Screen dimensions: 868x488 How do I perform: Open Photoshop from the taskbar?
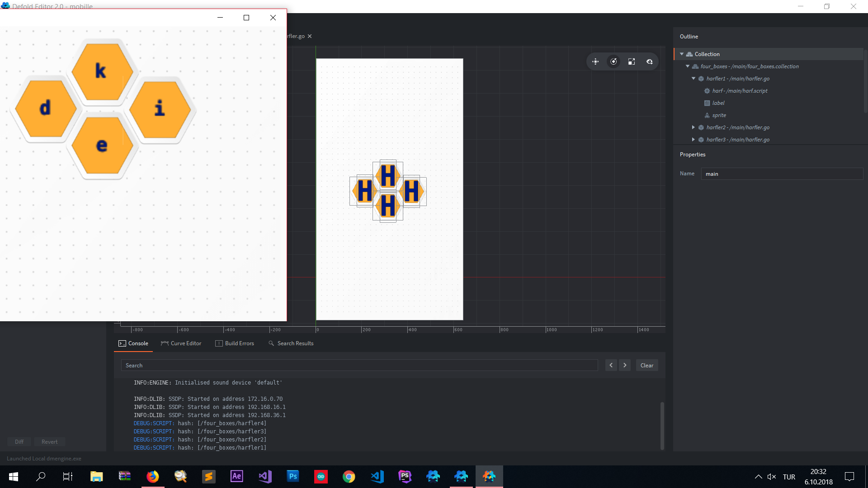click(x=292, y=477)
